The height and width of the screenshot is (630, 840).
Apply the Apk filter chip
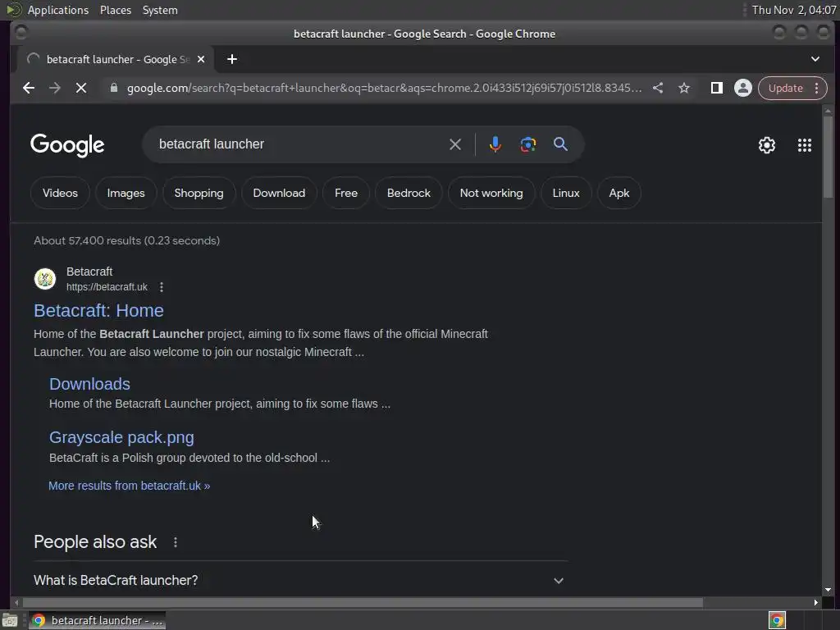coord(619,193)
